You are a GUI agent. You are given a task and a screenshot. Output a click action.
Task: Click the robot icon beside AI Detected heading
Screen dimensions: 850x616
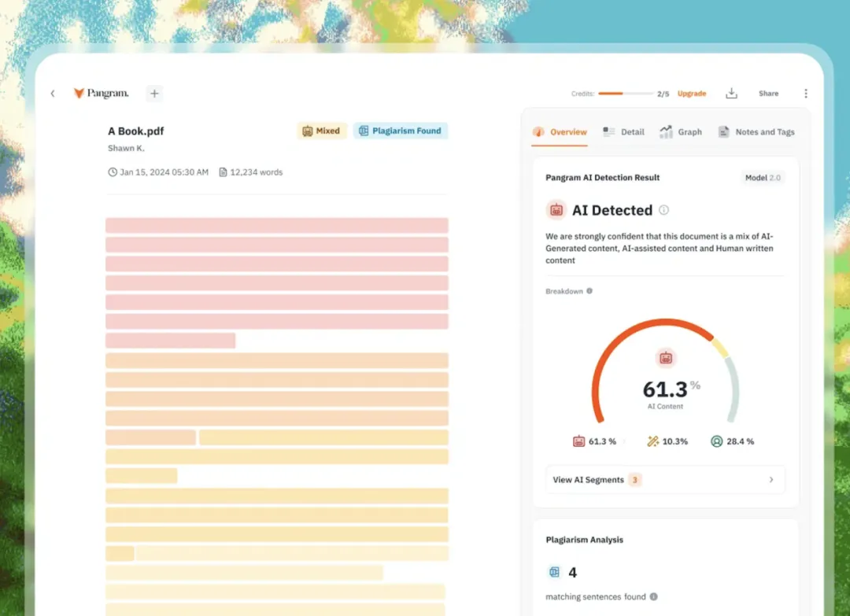click(x=556, y=210)
